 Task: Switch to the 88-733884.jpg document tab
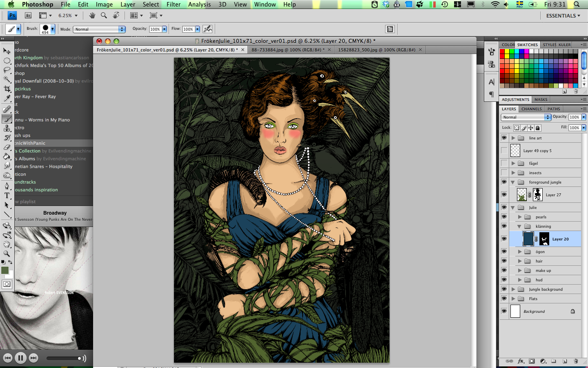(x=288, y=50)
